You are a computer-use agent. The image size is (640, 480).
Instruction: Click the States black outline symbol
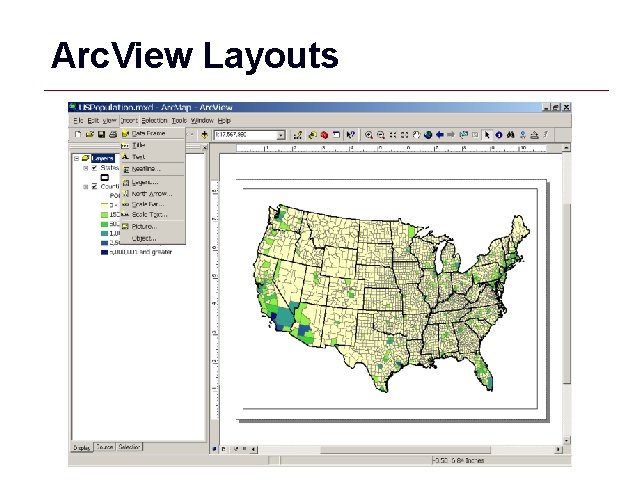pyautogui.click(x=105, y=177)
